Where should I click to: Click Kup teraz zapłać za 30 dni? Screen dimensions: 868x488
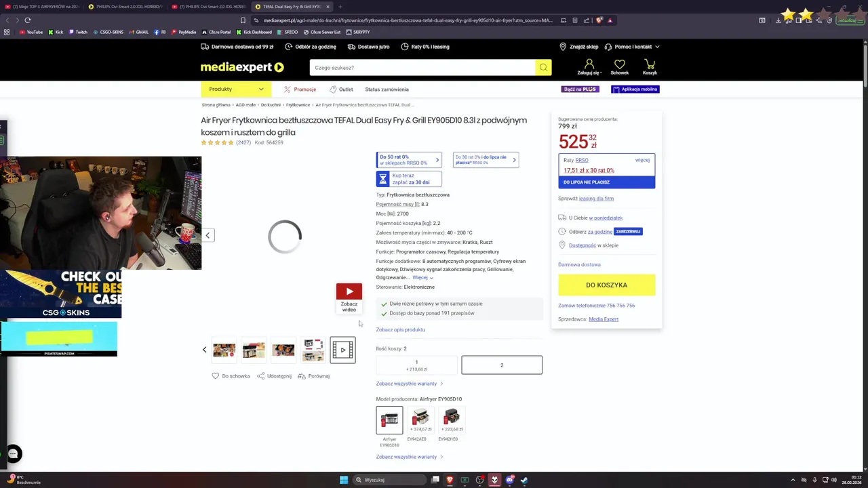tap(409, 179)
